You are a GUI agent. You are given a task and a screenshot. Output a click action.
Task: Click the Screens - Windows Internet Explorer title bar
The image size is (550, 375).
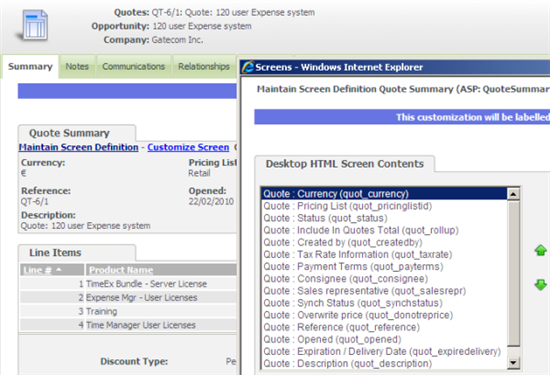[395, 67]
